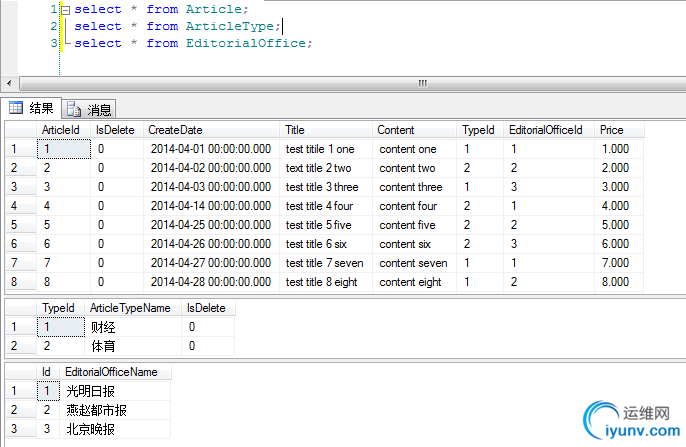Viewport: 686px width, 447px height.
Task: Select date cell 2014-04-02 00:00:00.000
Action: 211,168
